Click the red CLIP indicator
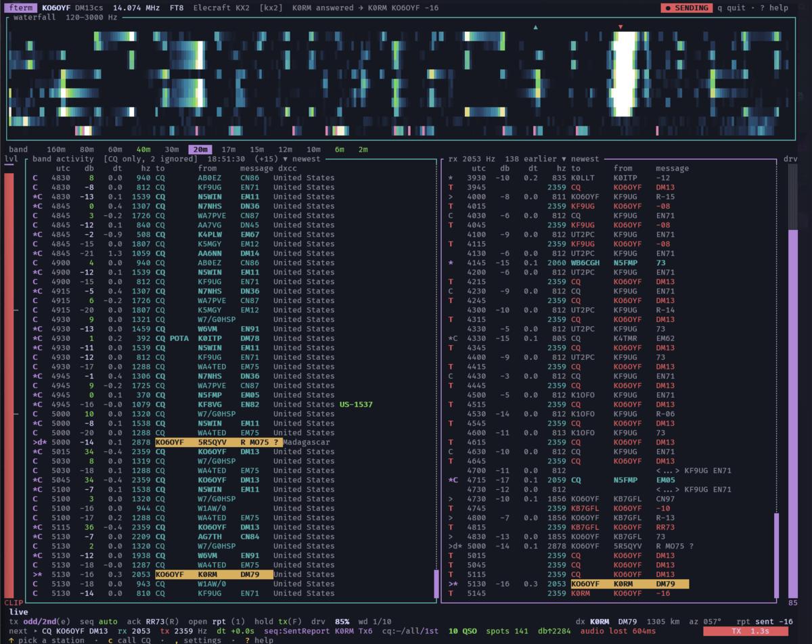 point(14,603)
